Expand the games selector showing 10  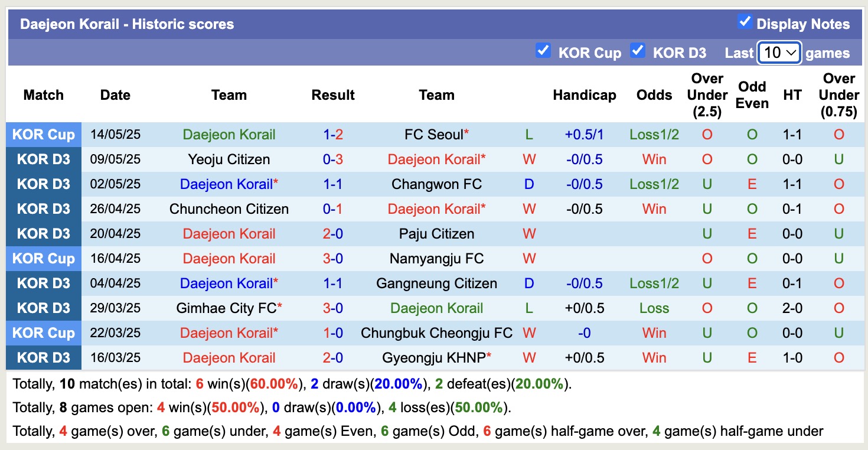point(779,53)
